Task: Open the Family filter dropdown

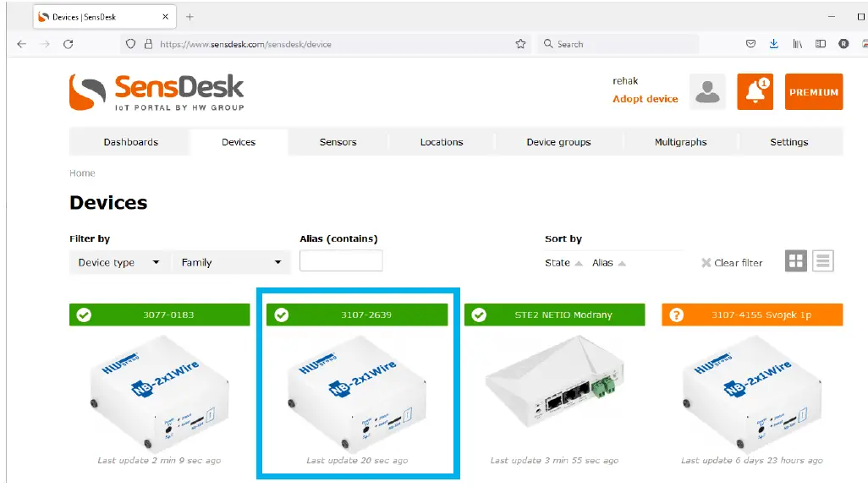Action: 231,262
